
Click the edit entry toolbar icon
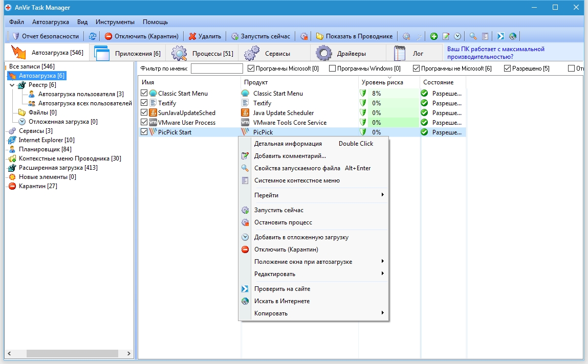445,36
